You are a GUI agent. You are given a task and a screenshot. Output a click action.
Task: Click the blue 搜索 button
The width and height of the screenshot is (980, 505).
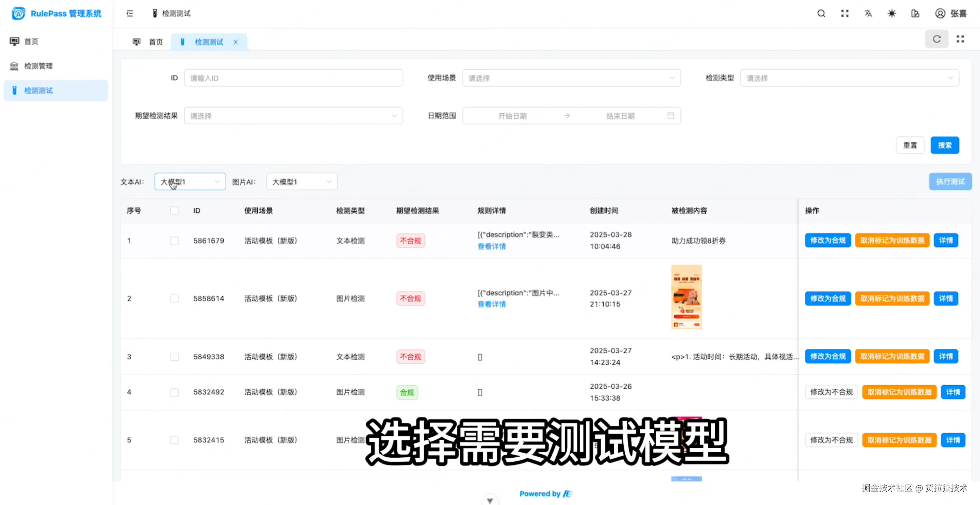click(945, 145)
